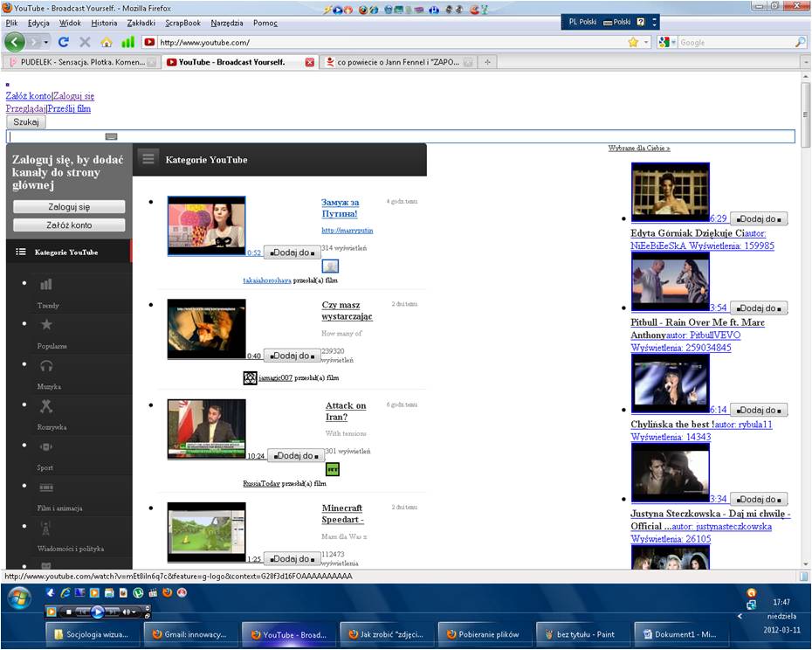Open the Narzędzia menu
This screenshot has width=812, height=650.
point(227,23)
